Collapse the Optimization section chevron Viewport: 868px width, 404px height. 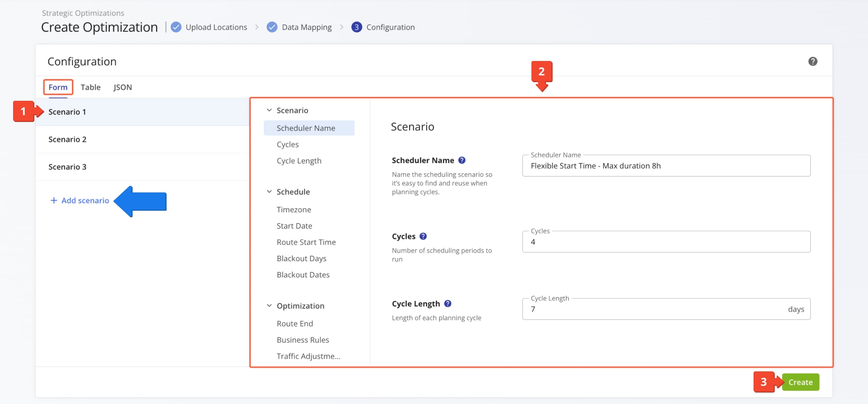[x=269, y=305]
